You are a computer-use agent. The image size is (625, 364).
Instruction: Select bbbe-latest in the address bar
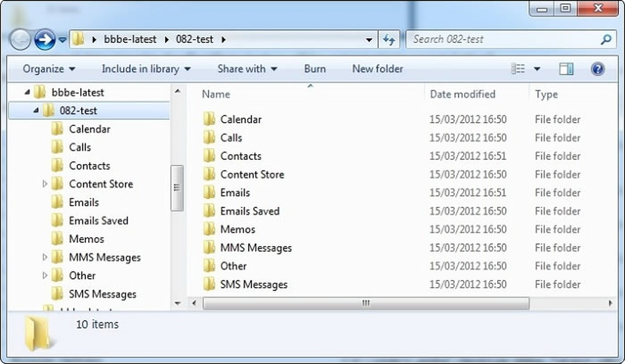coord(130,39)
